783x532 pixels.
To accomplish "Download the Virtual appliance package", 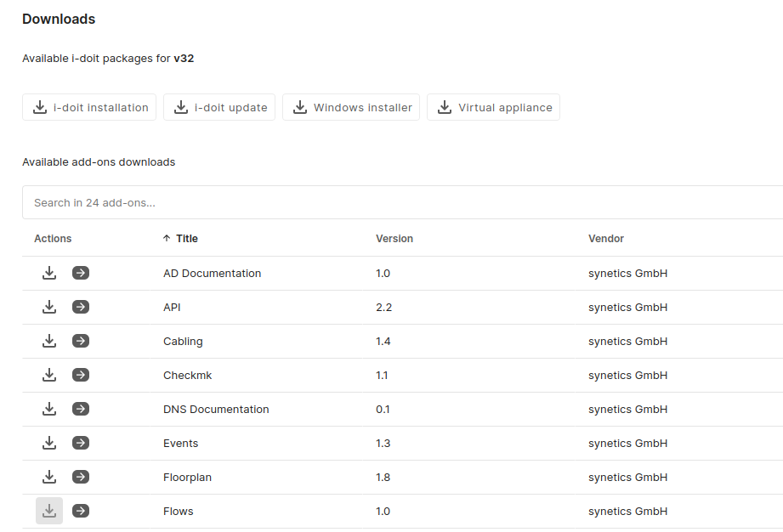I will [x=493, y=108].
